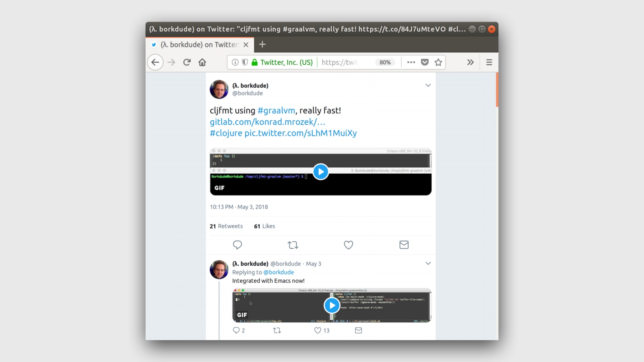Screen dimensions: 644x362
Task: Expand the toolbar overflow chevrons
Action: click(470, 62)
